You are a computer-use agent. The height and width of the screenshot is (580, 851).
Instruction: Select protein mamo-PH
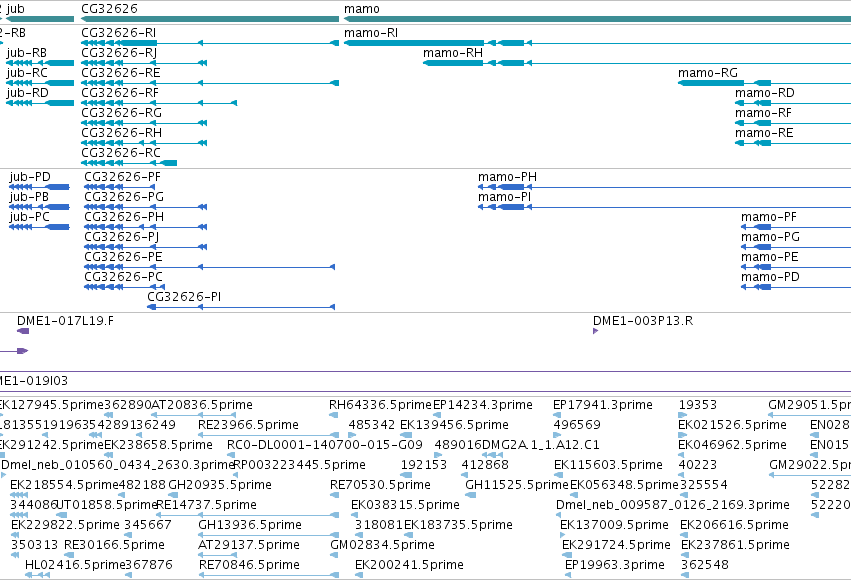click(x=507, y=177)
